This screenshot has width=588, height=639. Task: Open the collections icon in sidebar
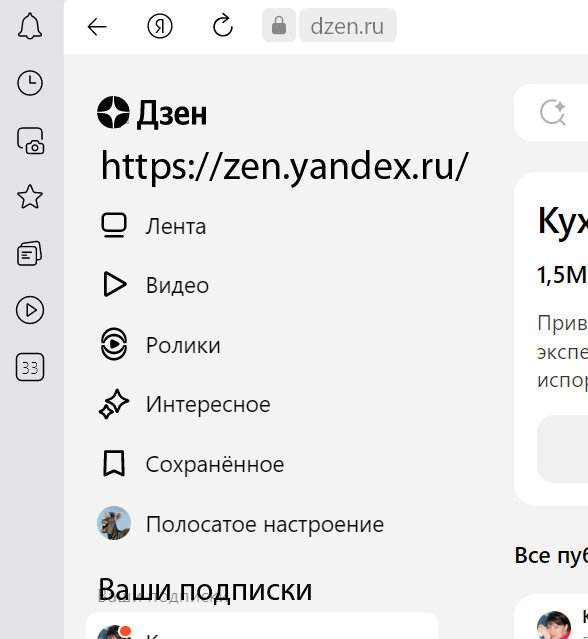[x=29, y=253]
